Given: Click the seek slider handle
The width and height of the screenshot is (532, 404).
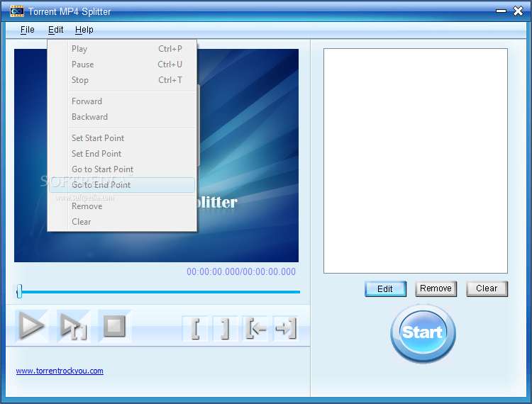Looking at the screenshot, I should click(x=19, y=291).
